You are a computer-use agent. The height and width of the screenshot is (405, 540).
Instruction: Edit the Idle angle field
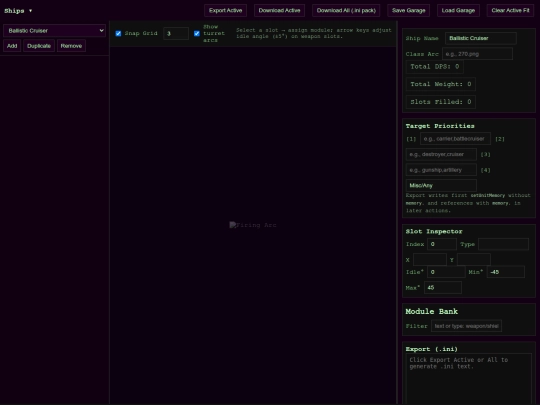point(446,272)
